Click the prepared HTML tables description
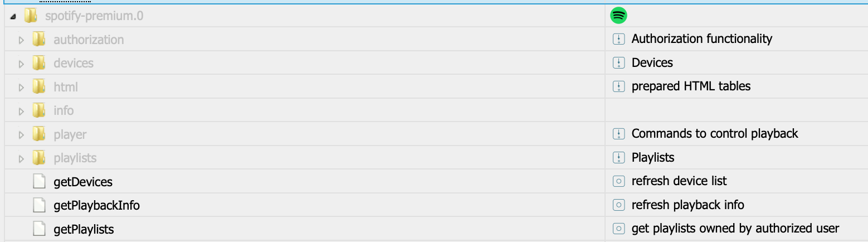Screen dimensions: 868x242 [x=691, y=86]
